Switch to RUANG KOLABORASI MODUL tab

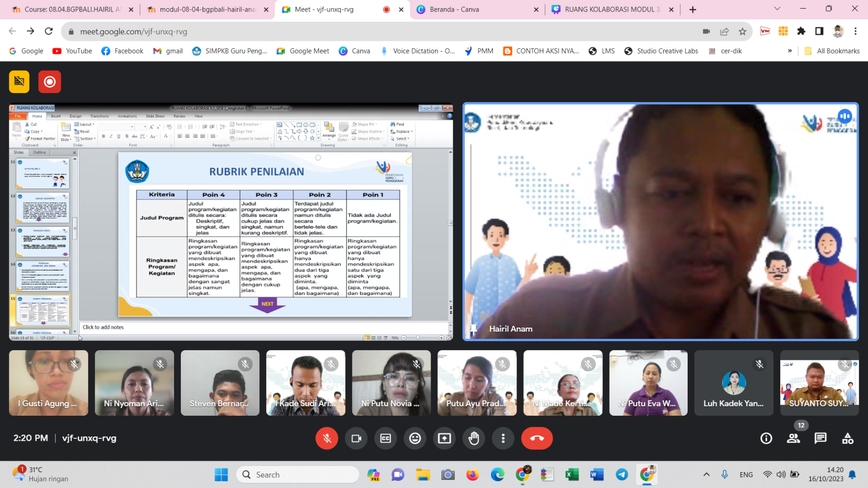(611, 9)
